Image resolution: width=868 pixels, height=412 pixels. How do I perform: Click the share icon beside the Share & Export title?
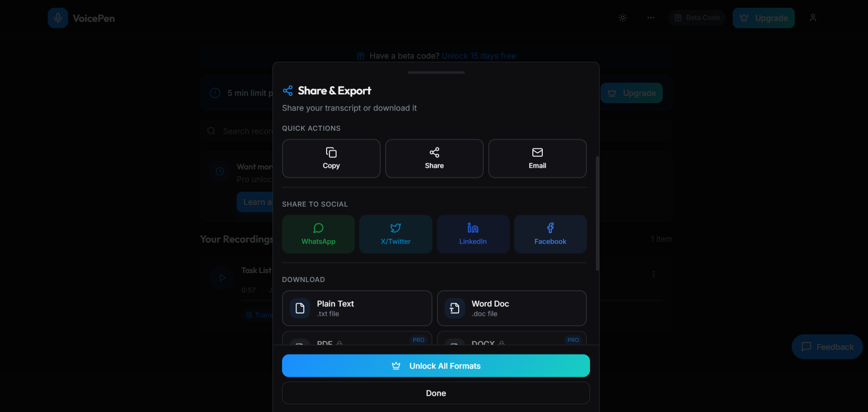[x=288, y=91]
